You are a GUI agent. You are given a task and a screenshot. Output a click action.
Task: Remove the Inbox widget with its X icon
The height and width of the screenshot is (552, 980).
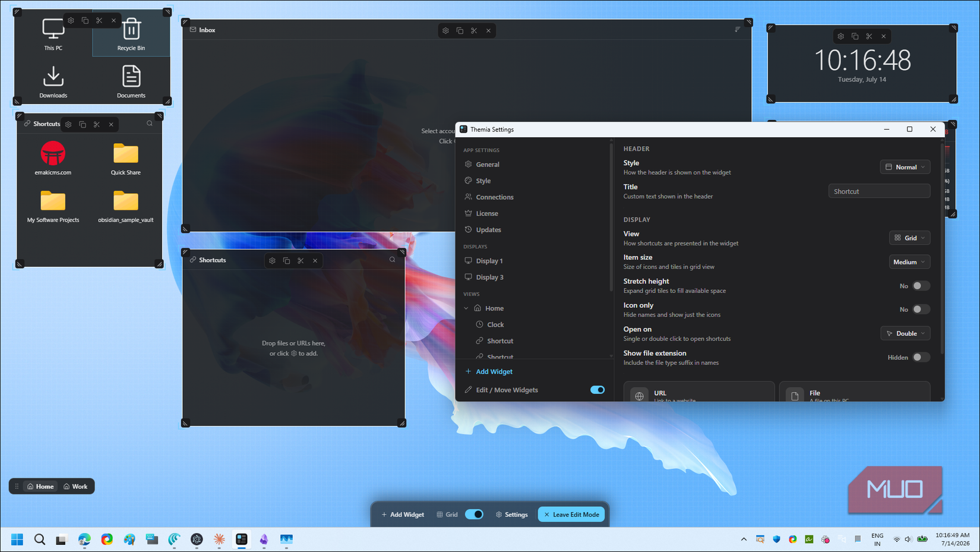pos(488,30)
